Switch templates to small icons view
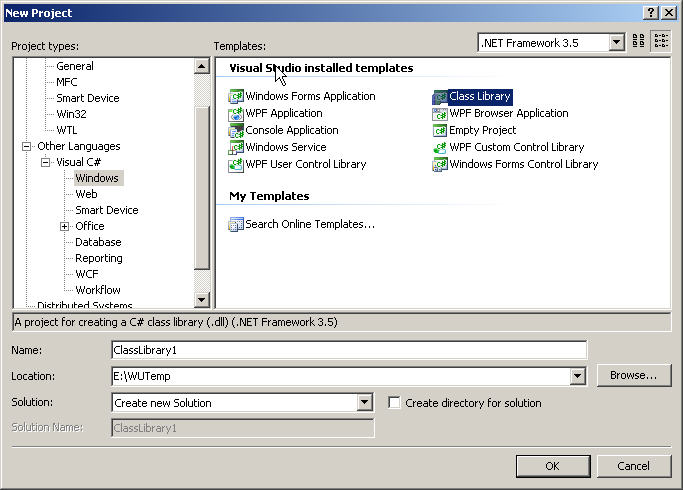This screenshot has height=490, width=683. [660, 41]
